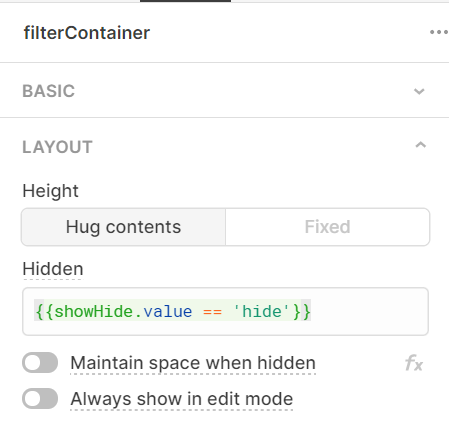Toggle Maintain space when hidden switch
449x427 pixels.
click(x=40, y=362)
